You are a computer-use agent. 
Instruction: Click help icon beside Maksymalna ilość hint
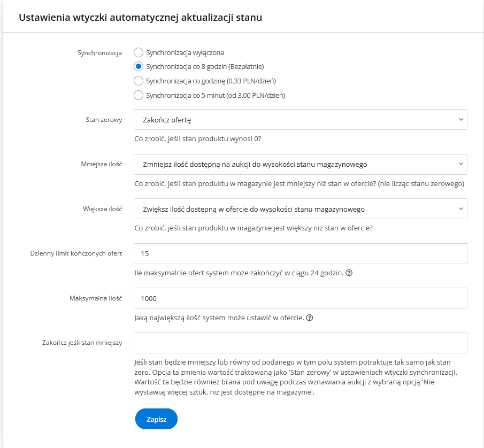(x=309, y=318)
